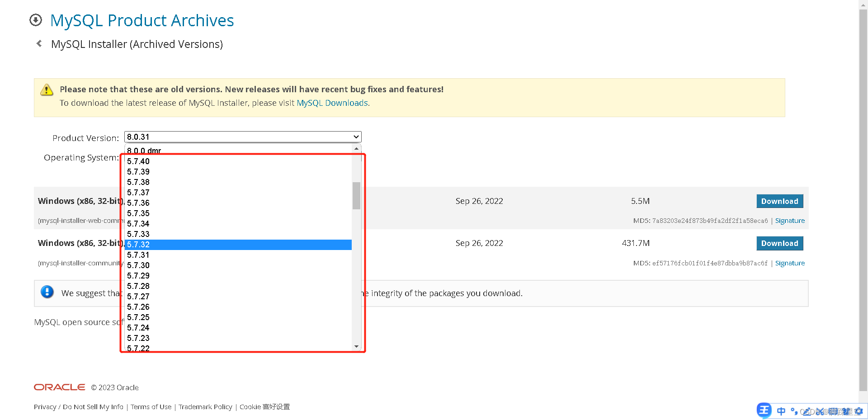
Task: Open the MySQL Downloads link
Action: (332, 103)
